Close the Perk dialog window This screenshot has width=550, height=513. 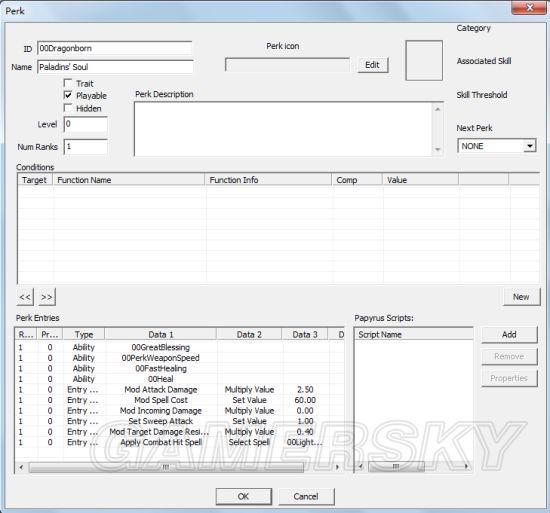click(x=529, y=7)
